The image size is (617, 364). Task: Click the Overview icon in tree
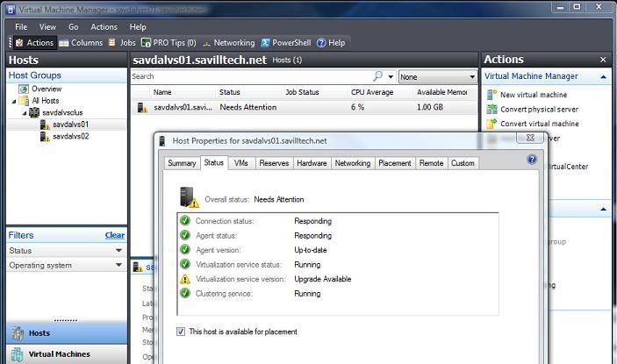24,89
